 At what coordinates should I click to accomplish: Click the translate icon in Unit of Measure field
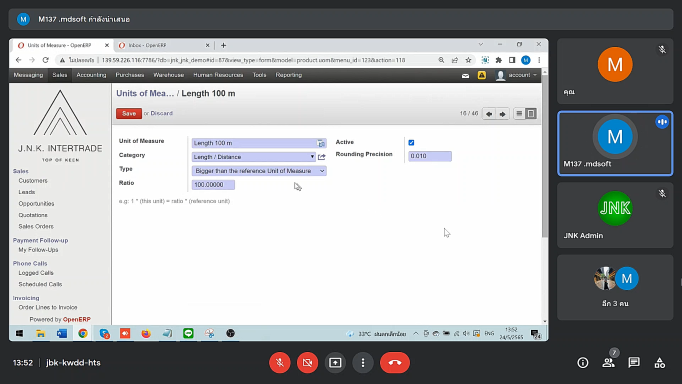point(321,143)
